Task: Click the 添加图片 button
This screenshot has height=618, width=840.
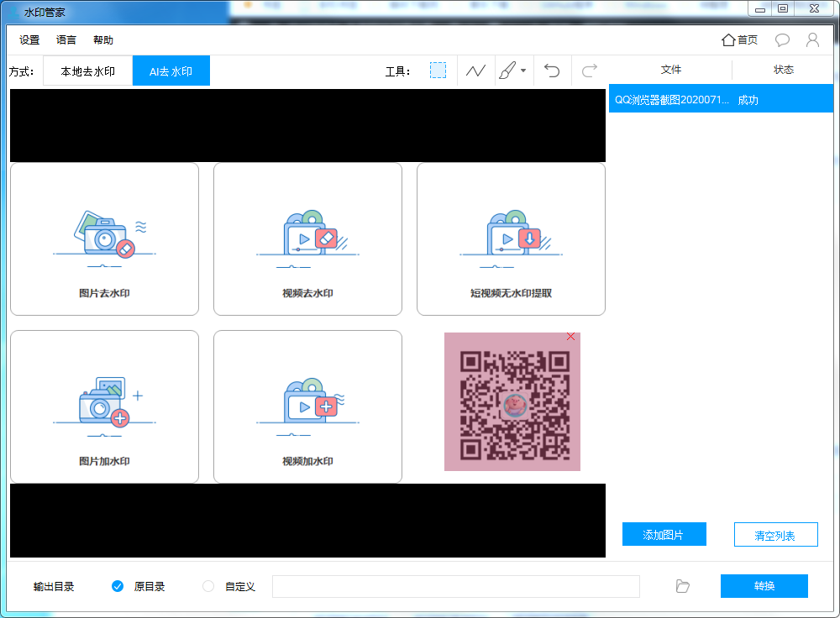Action: point(664,535)
